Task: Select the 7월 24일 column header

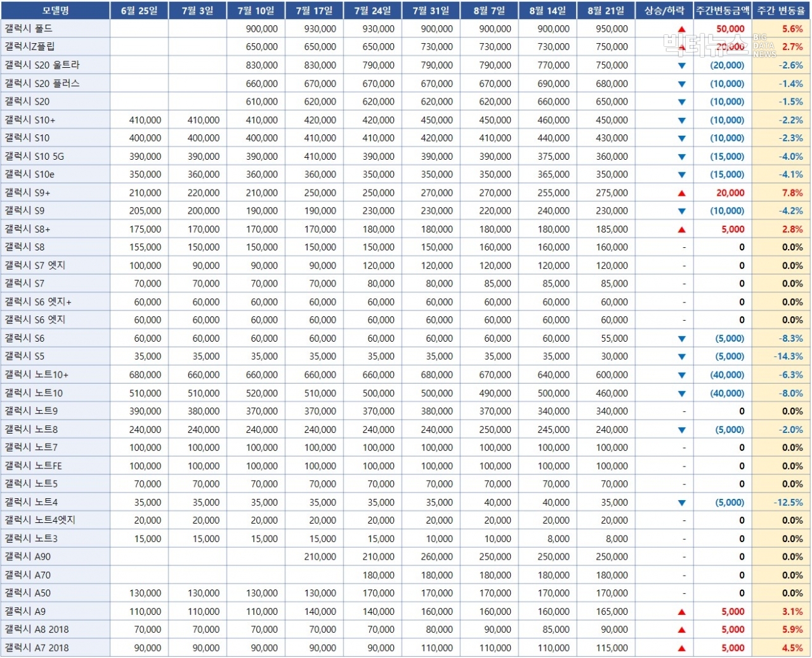Action: [373, 11]
